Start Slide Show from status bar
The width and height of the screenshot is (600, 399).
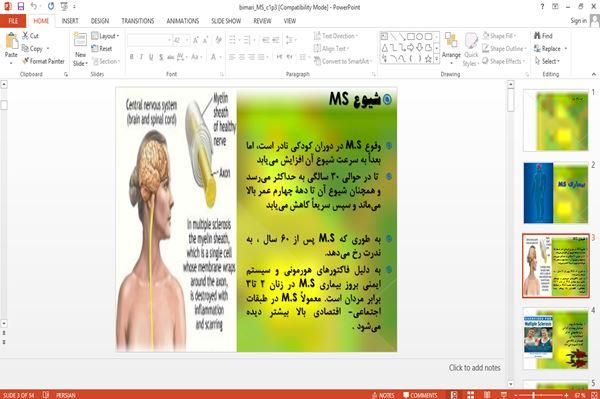[504, 395]
